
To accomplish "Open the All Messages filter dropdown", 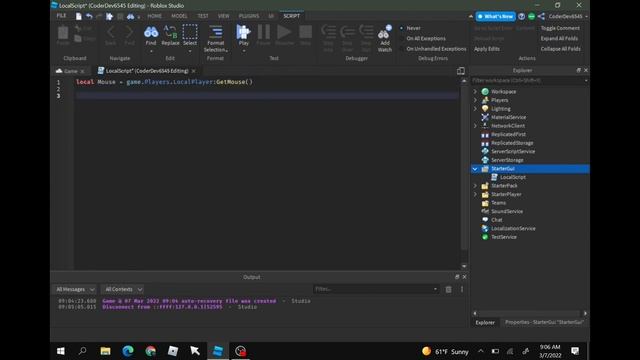I will [75, 289].
